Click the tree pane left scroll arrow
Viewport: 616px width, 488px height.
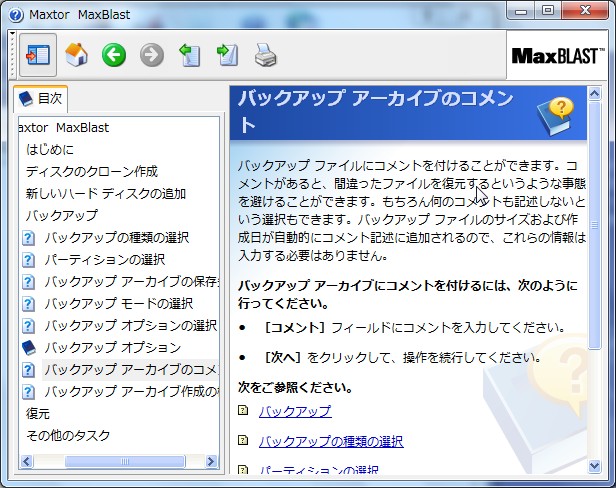26,461
